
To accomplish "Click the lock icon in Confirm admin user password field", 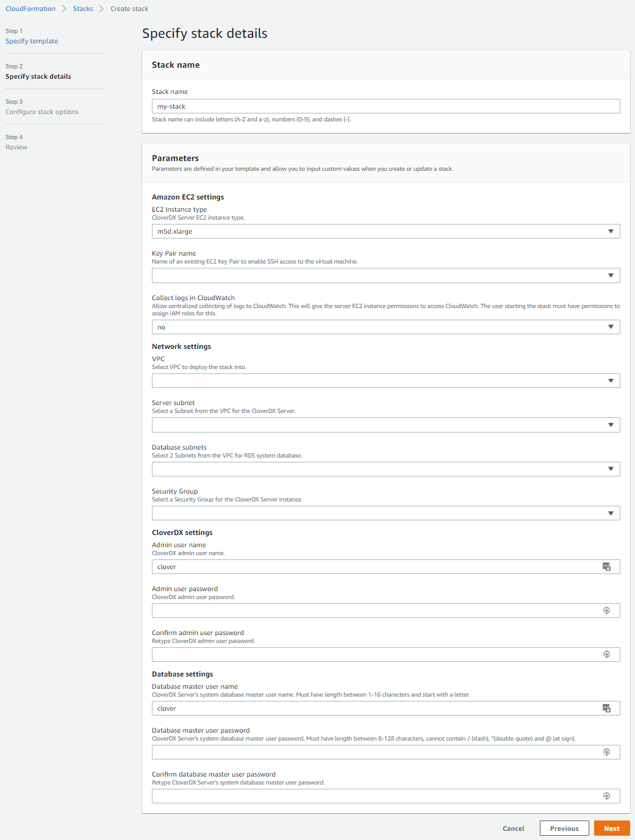I will coord(606,654).
